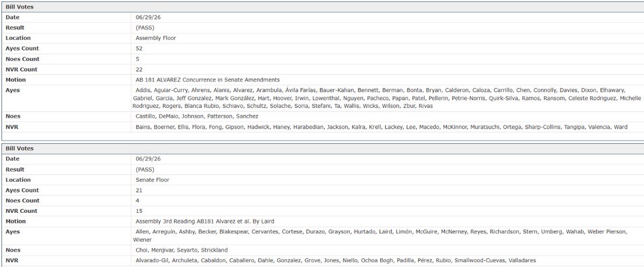Click the first table's 'Bill Votes' header

pyautogui.click(x=18, y=7)
